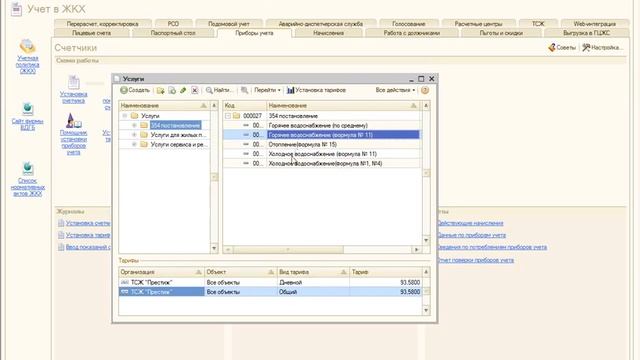Switch to the Льготы и скидки tab
The image size is (640, 360).
click(x=501, y=33)
